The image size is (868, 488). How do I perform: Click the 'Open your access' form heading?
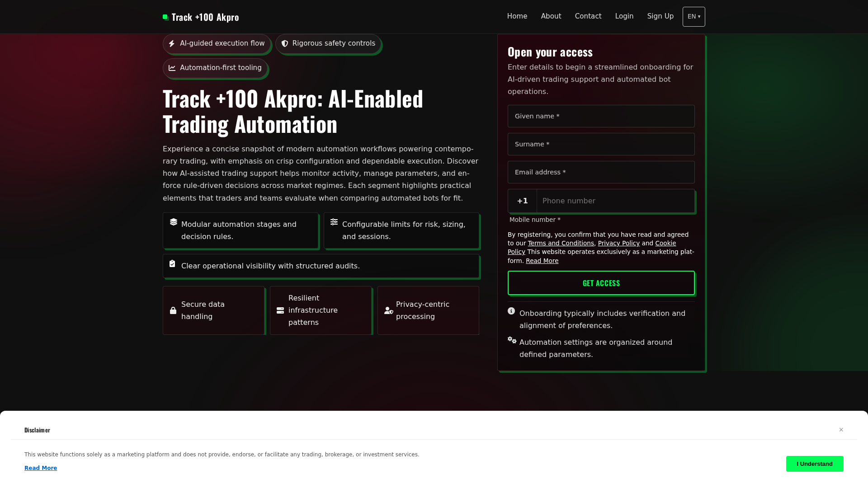click(550, 52)
